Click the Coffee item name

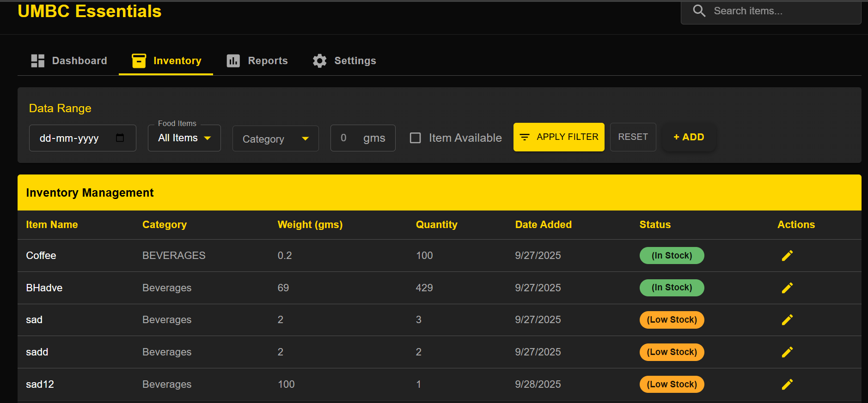pyautogui.click(x=41, y=256)
